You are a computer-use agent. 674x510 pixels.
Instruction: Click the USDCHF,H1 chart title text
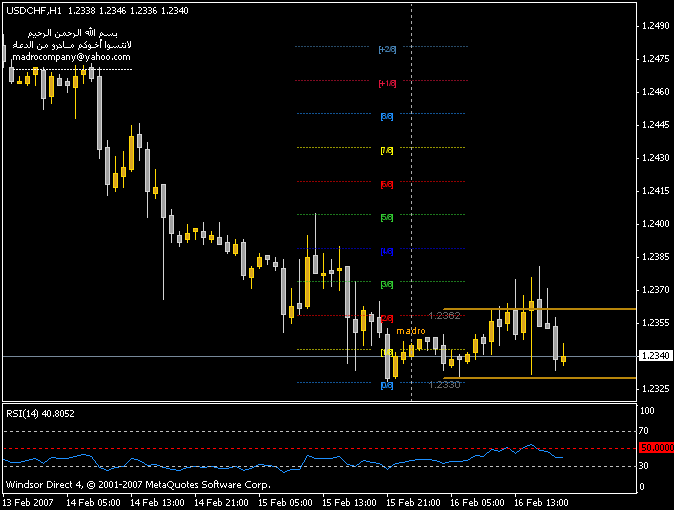tap(33, 9)
